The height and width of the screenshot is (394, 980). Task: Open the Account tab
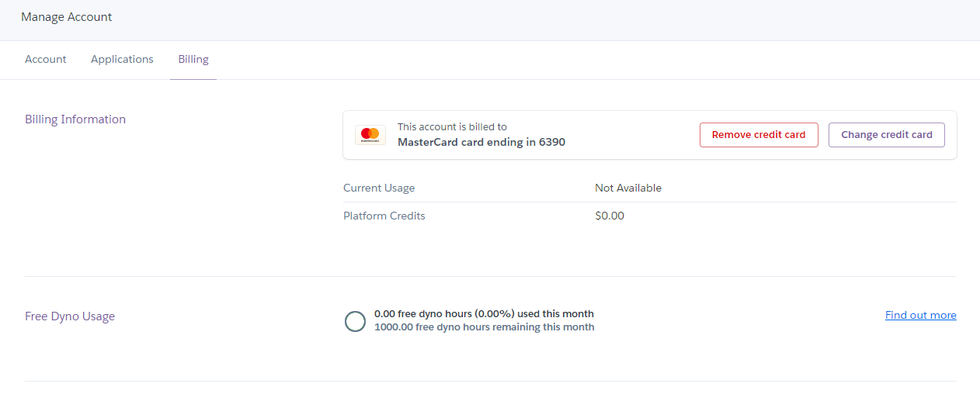(46, 59)
